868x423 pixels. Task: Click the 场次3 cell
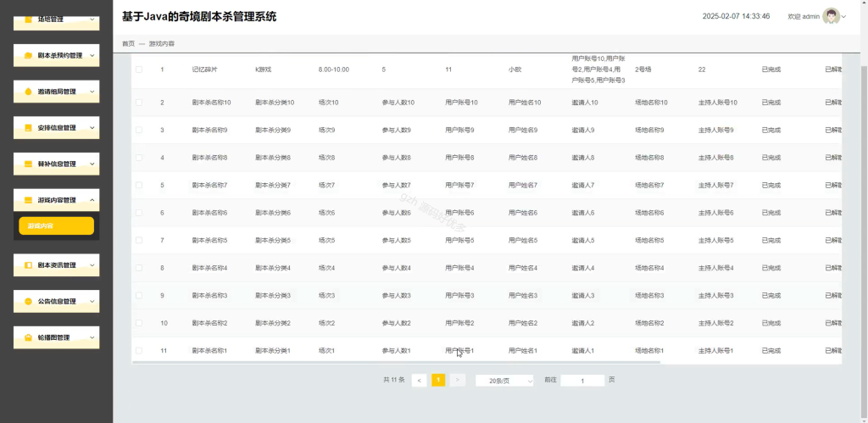pyautogui.click(x=326, y=295)
